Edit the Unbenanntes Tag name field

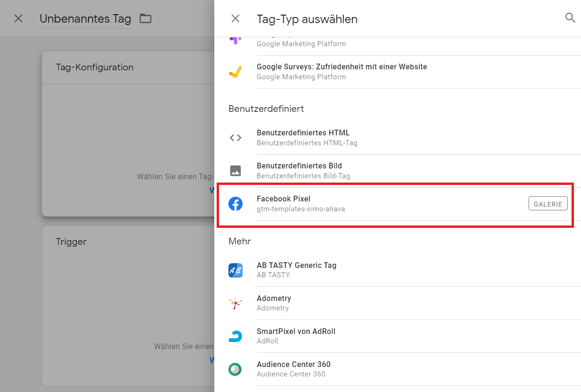[85, 19]
